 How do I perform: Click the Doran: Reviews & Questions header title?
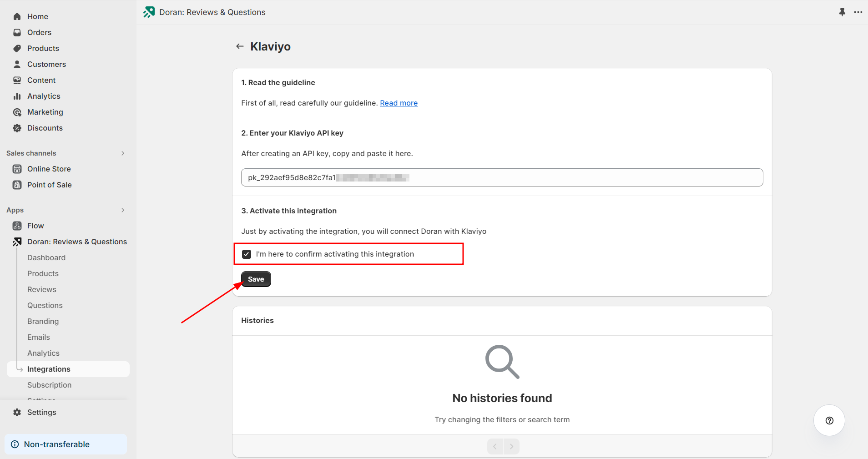(x=212, y=12)
